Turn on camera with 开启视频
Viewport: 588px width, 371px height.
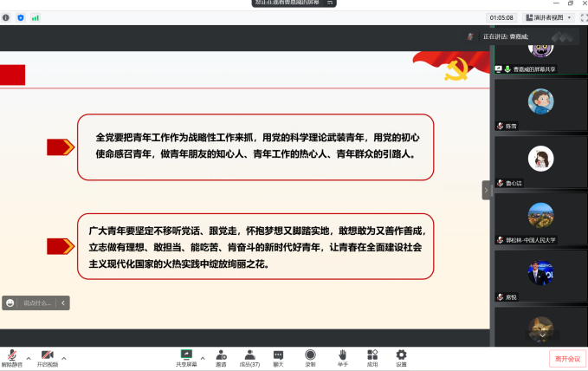(48, 356)
